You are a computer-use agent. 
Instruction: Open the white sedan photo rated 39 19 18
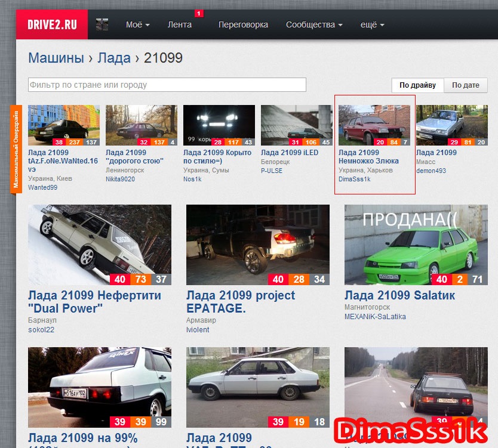pos(258,387)
